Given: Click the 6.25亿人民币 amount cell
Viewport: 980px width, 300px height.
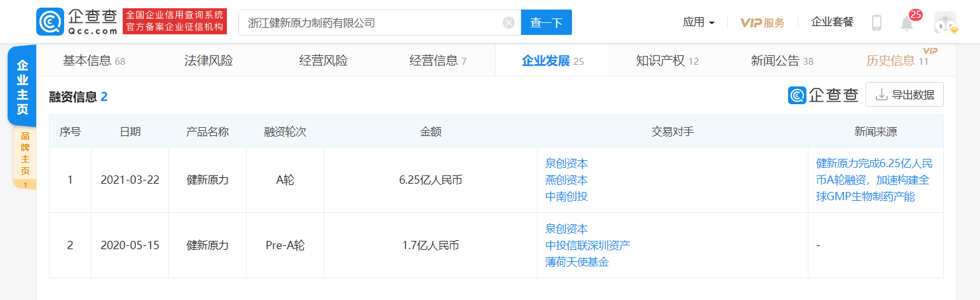Looking at the screenshot, I should tap(430, 180).
